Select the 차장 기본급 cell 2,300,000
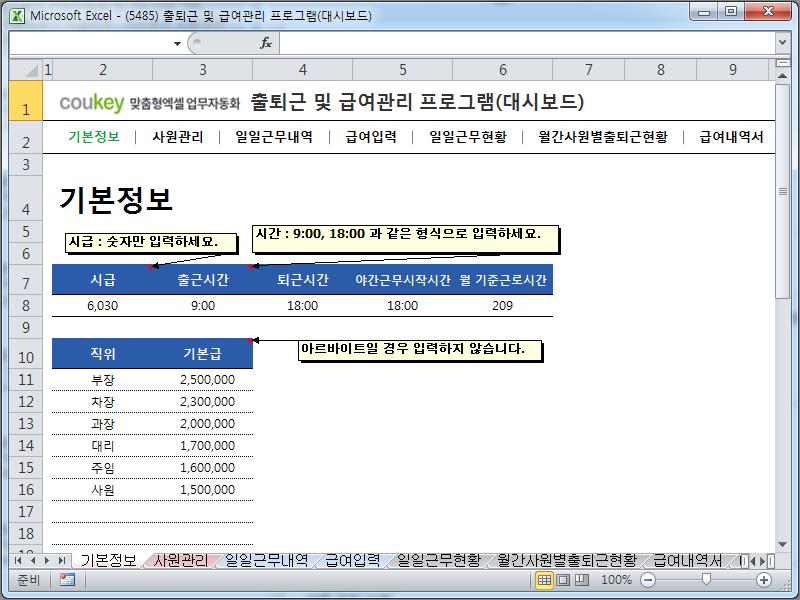This screenshot has height=600, width=800. [x=203, y=402]
